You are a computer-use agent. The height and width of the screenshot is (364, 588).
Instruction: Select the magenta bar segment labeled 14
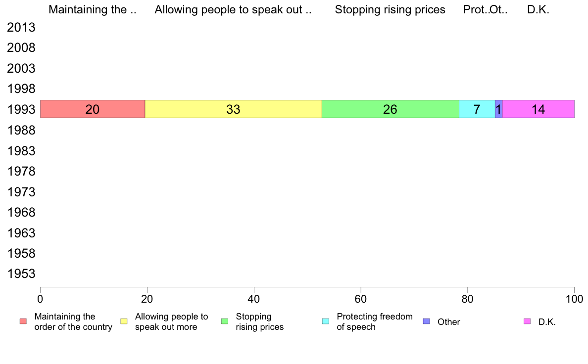click(x=539, y=109)
